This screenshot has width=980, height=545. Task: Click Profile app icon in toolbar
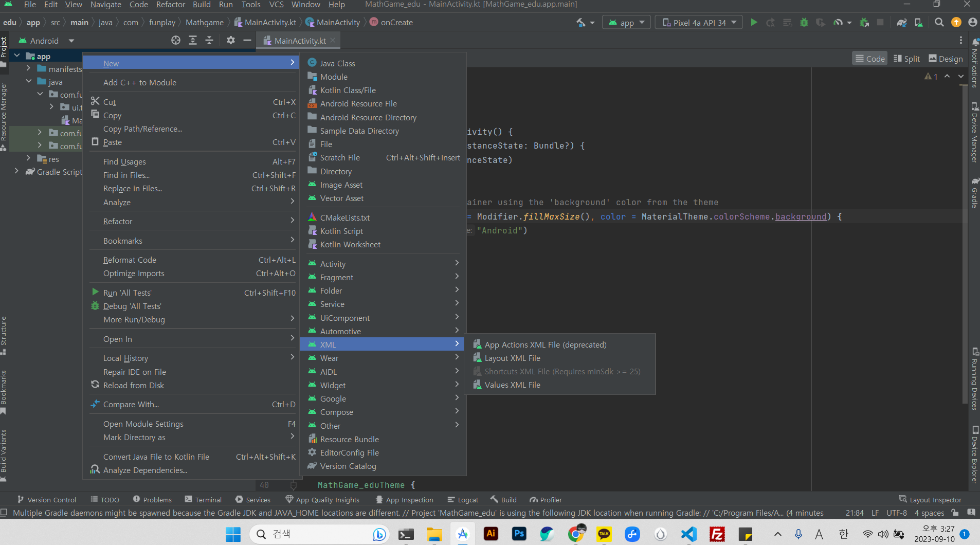[x=838, y=22]
